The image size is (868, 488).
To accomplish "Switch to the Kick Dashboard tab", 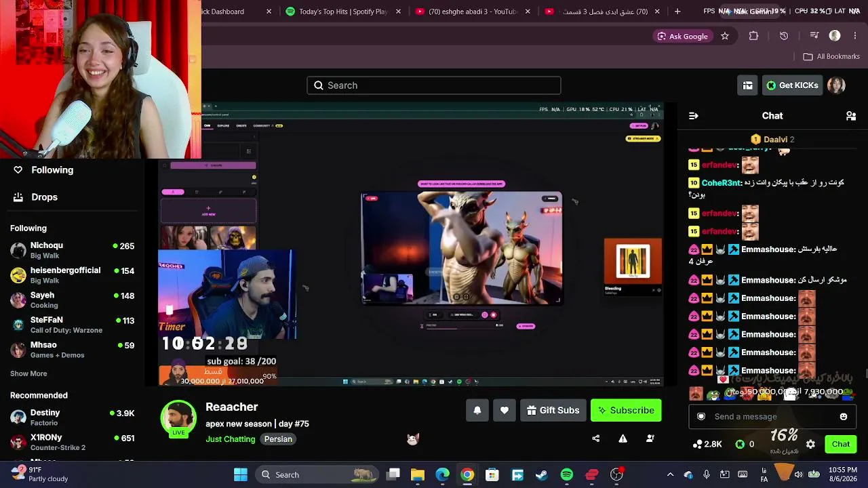I will (239, 12).
